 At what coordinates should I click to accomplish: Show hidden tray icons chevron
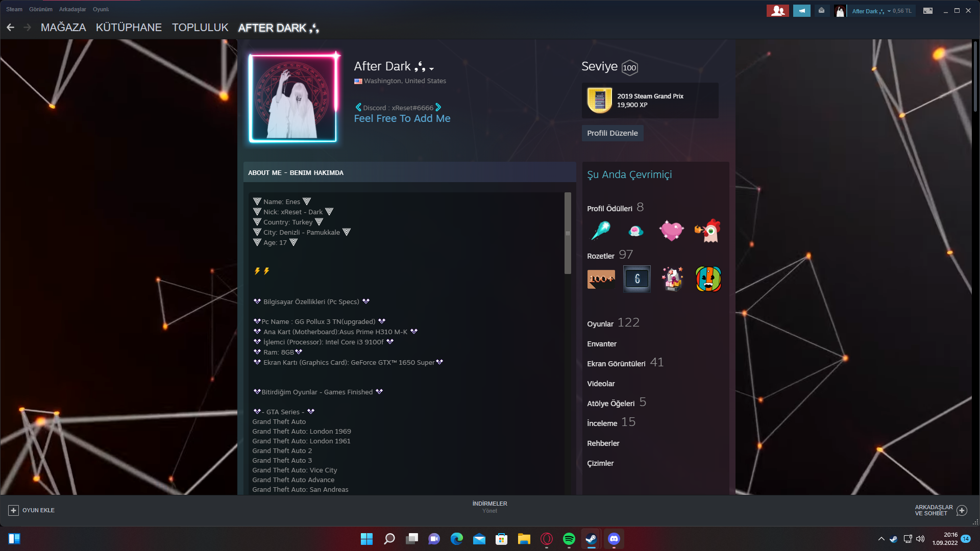tap(881, 539)
